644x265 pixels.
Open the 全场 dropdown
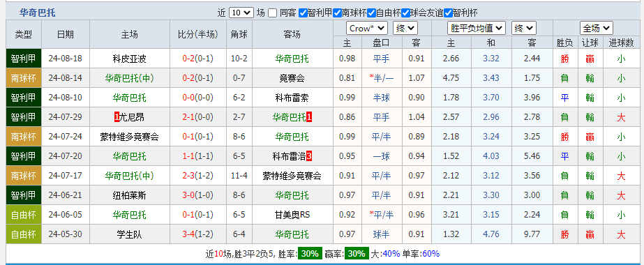tap(597, 29)
